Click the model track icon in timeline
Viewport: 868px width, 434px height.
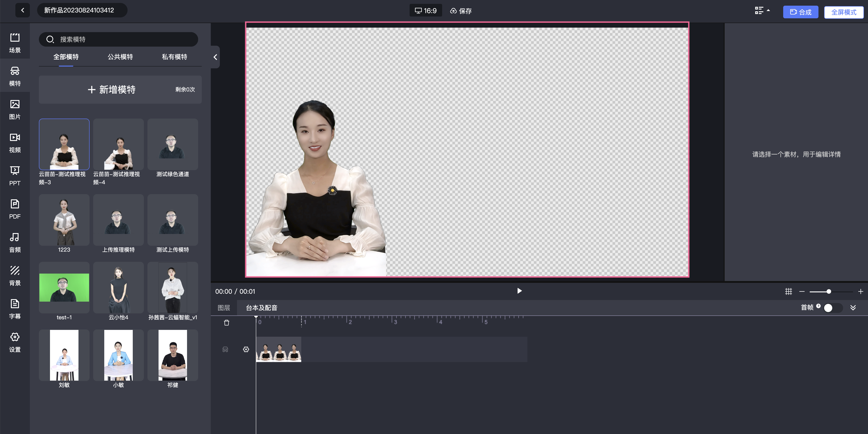click(x=225, y=349)
